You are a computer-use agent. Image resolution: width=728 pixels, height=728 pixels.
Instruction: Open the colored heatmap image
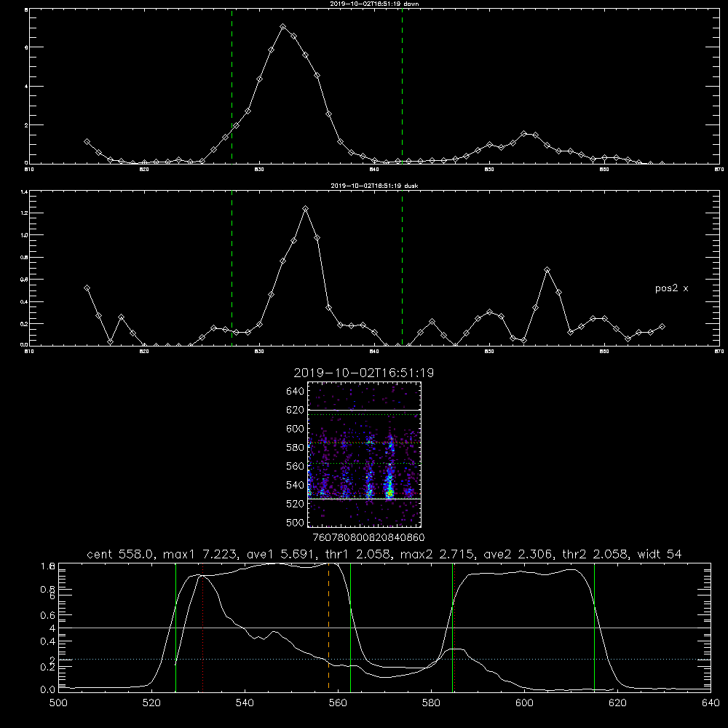click(364, 454)
